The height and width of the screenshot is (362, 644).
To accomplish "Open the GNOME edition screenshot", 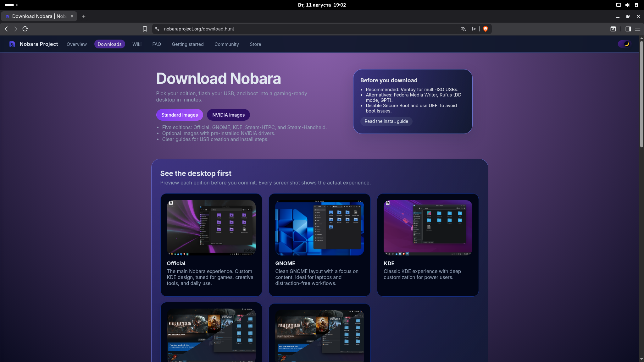I will 319,228.
